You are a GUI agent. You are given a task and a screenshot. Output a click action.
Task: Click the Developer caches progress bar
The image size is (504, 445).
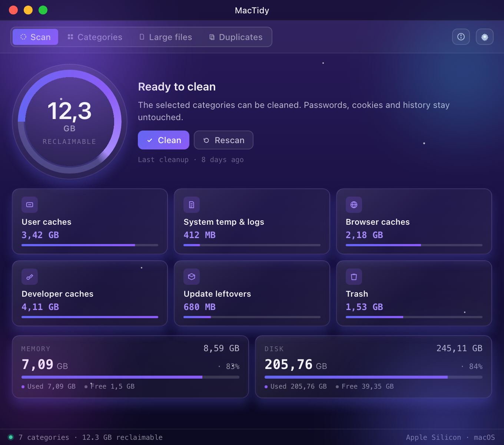[x=90, y=317]
